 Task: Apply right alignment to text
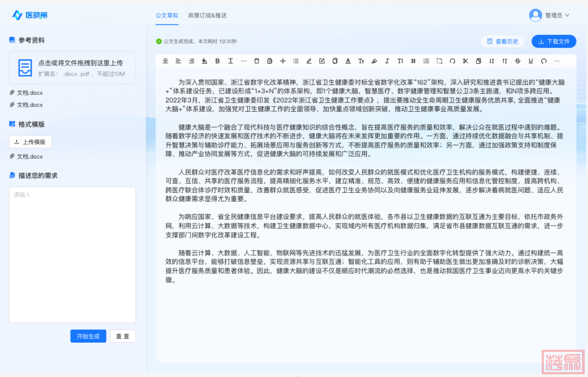click(x=191, y=61)
